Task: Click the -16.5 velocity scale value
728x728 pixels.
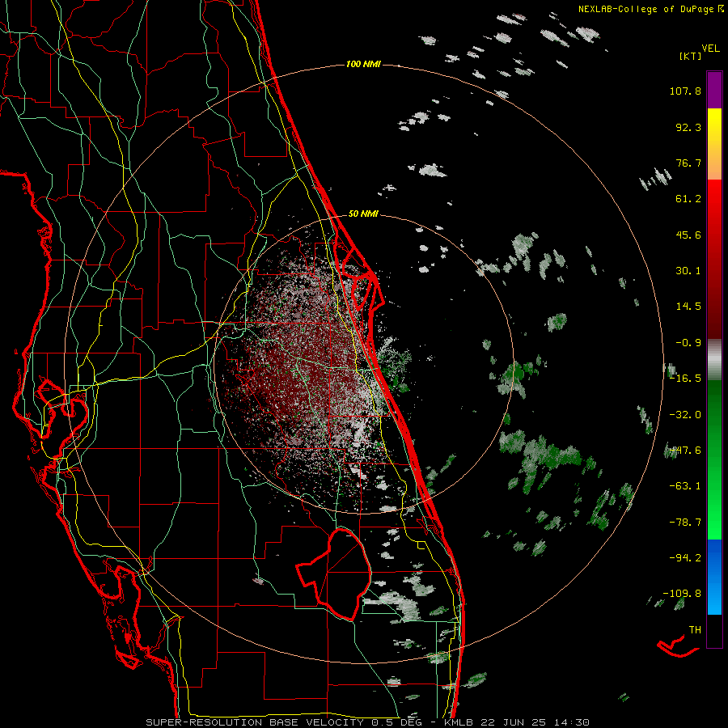Action: pyautogui.click(x=685, y=379)
